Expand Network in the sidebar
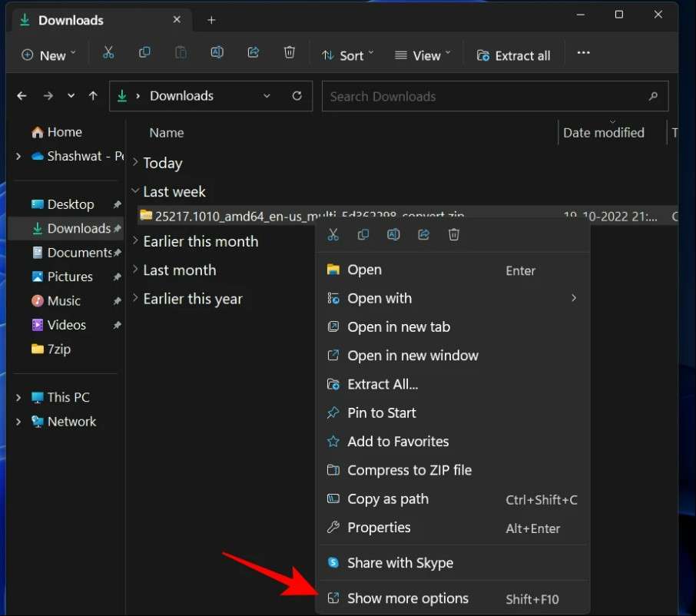 click(x=18, y=422)
